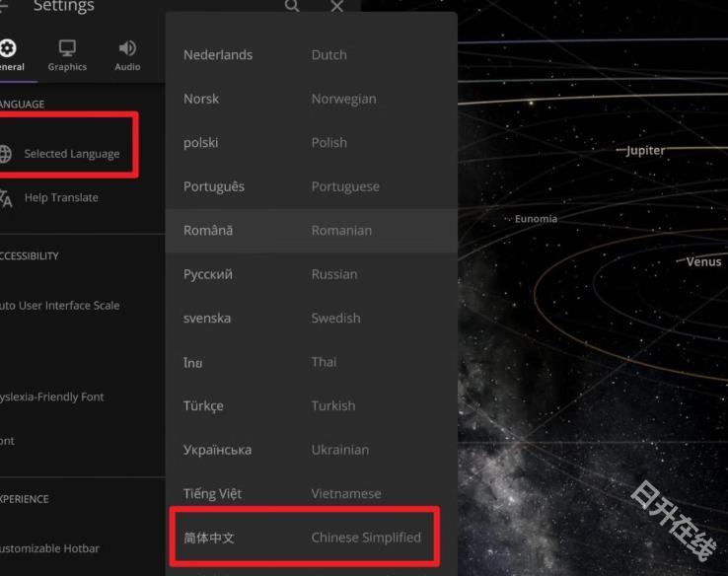Screen dimensions: 728x576
Task: Click the speaker icon above Audio
Action: coord(127,48)
